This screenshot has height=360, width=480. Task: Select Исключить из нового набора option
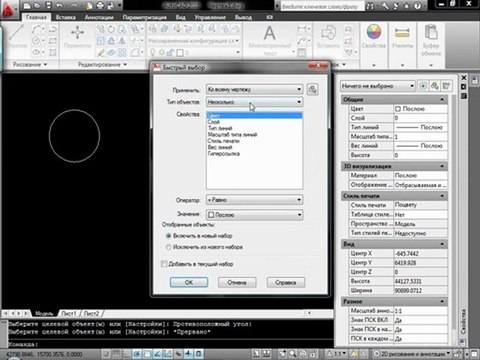point(204,247)
